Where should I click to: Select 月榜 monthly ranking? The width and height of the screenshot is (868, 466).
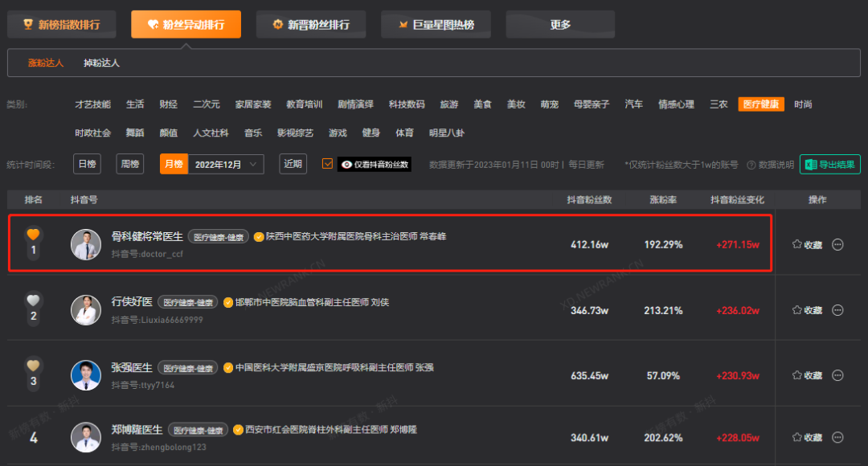coord(174,165)
